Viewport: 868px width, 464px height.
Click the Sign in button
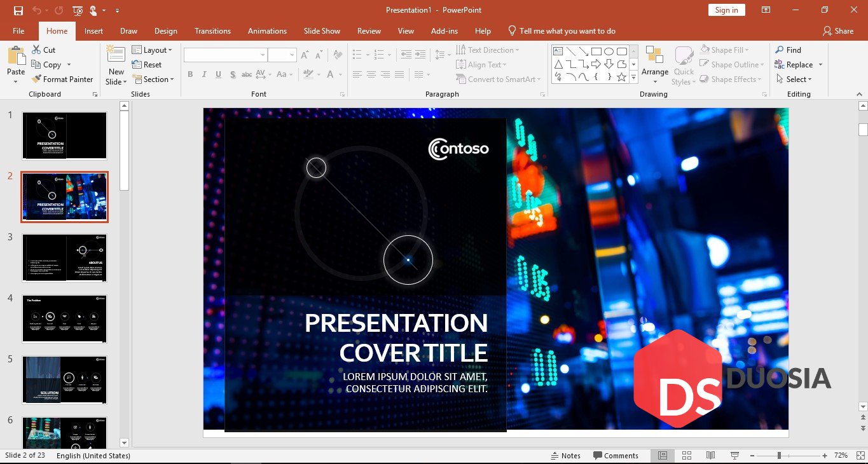726,10
